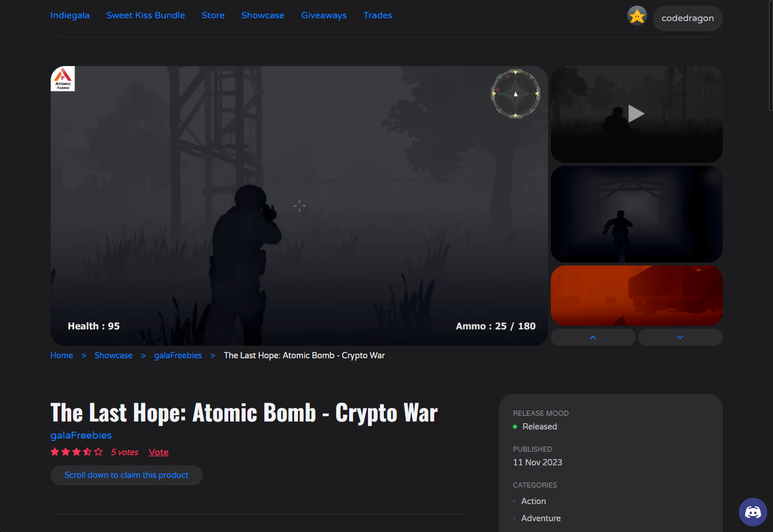Click the page scrollbar on the right edge
Viewport: 773px width, 532px height.
click(771, 57)
